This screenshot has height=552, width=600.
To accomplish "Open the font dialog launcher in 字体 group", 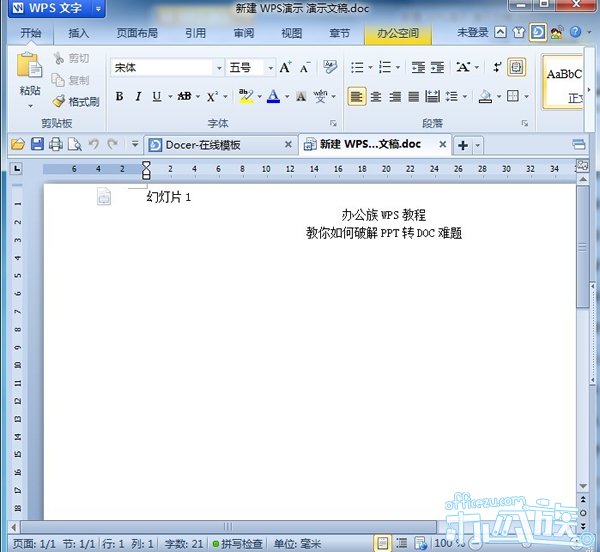I will tap(333, 123).
